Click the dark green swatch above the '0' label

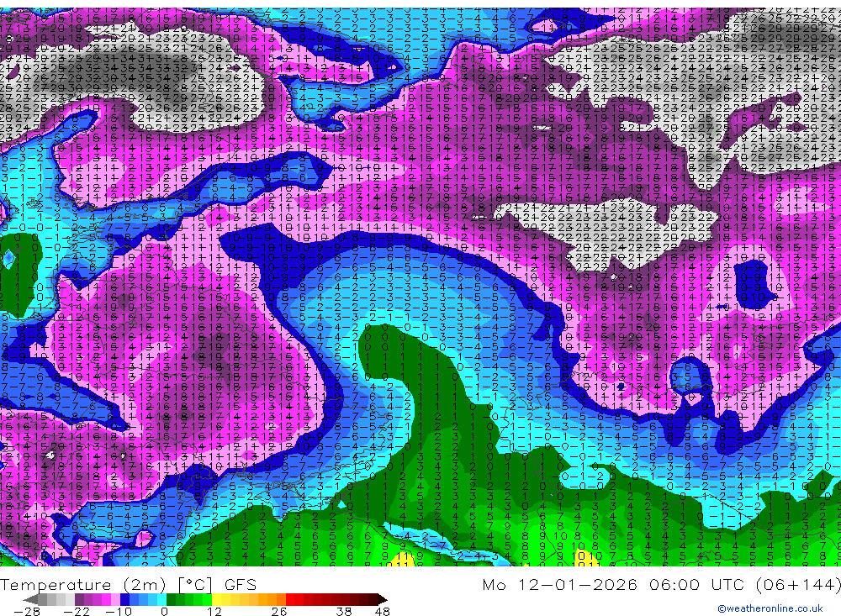click(x=171, y=600)
